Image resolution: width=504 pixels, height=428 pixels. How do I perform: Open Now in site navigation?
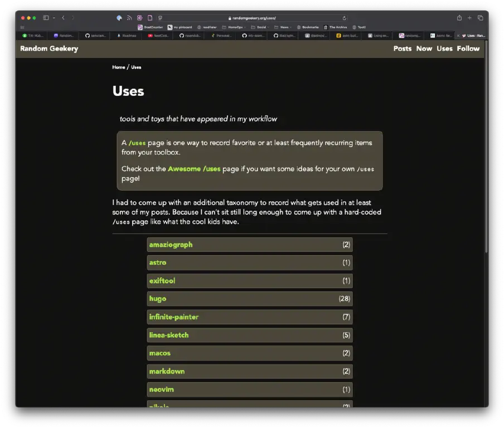424,48
